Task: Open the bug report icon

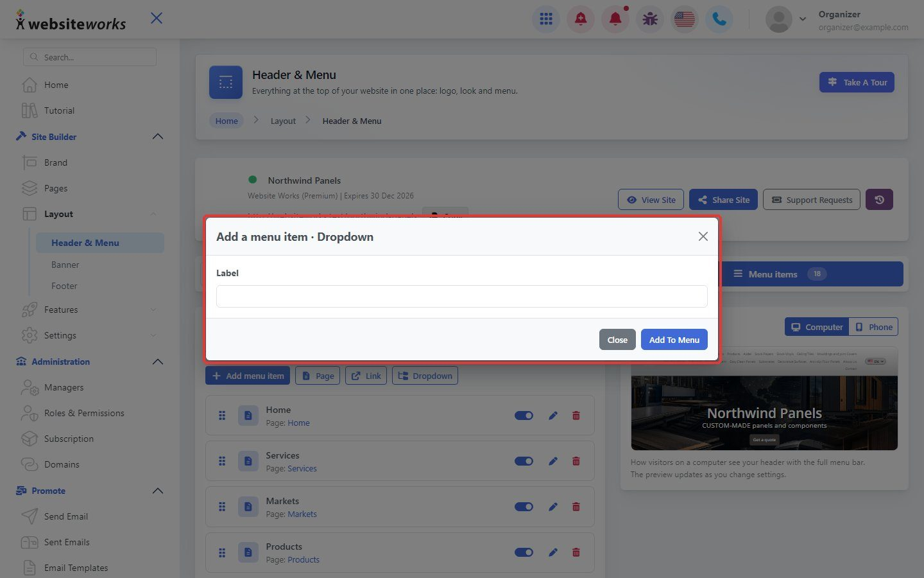Action: click(x=650, y=19)
